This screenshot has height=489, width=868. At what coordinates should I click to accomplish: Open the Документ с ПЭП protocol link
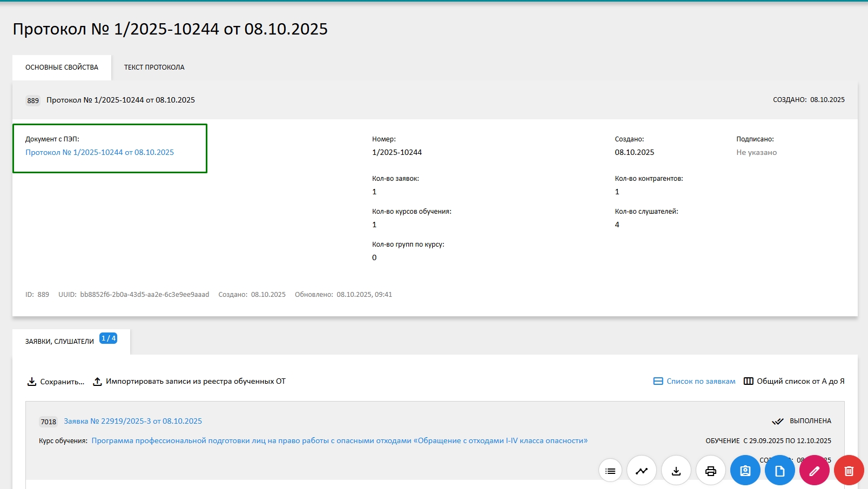[99, 152]
